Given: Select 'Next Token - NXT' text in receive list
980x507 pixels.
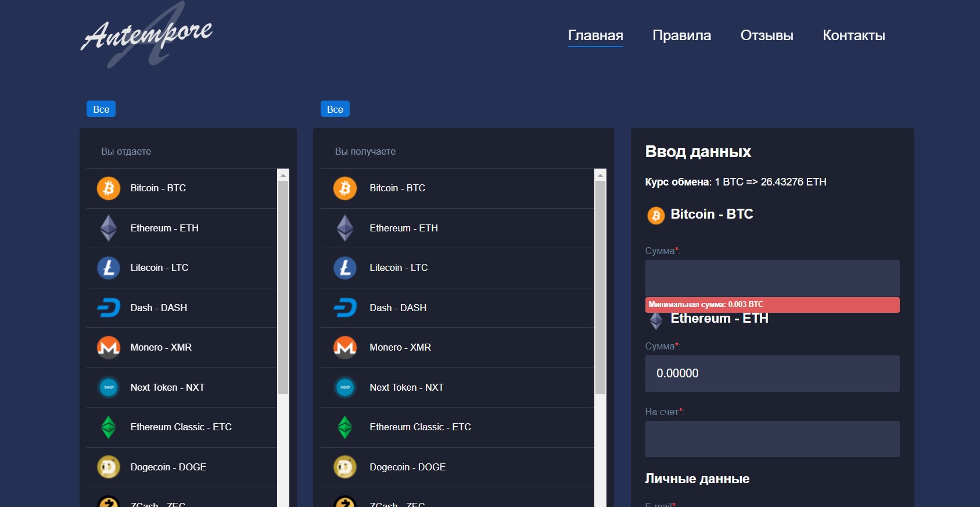Looking at the screenshot, I should click(407, 387).
